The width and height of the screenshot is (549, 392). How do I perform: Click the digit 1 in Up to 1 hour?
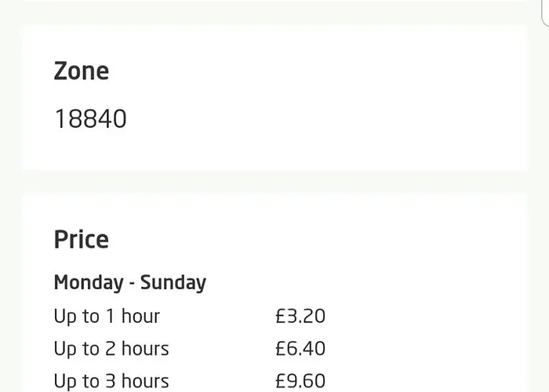[x=110, y=316]
